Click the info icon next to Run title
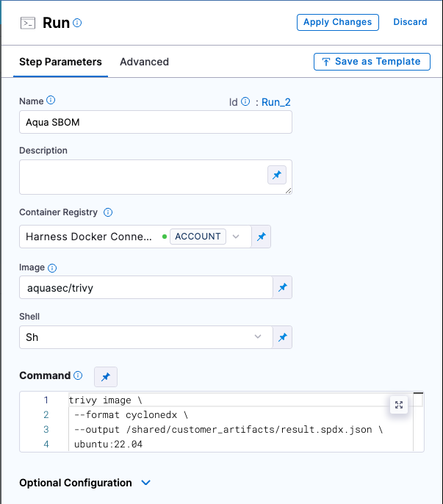 77,23
